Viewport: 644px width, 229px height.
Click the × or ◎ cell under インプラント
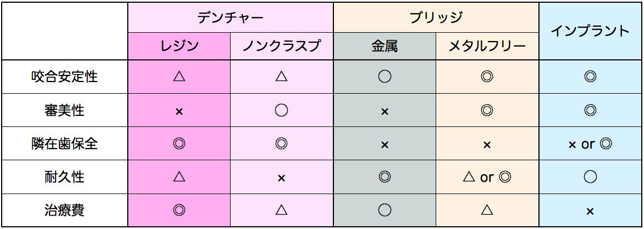click(590, 144)
